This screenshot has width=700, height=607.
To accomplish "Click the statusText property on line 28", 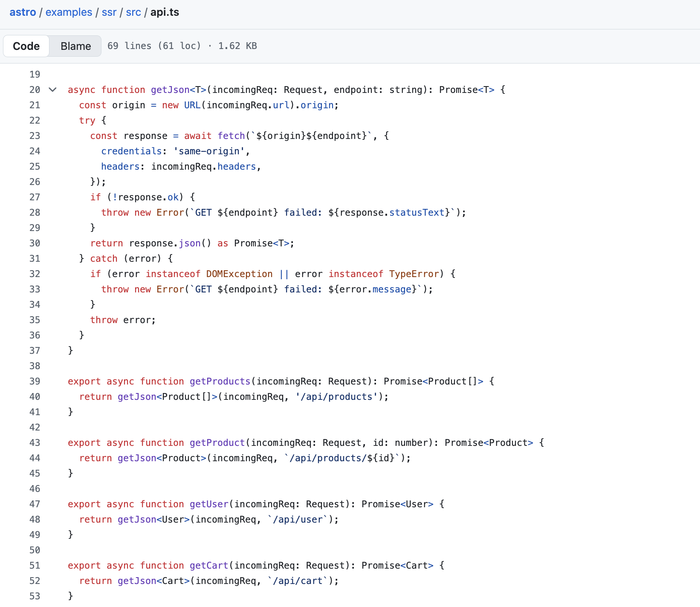I will click(417, 213).
